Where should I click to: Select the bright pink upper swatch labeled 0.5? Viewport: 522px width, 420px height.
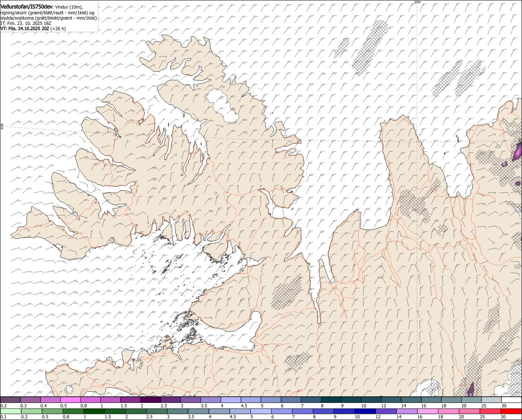(70, 400)
